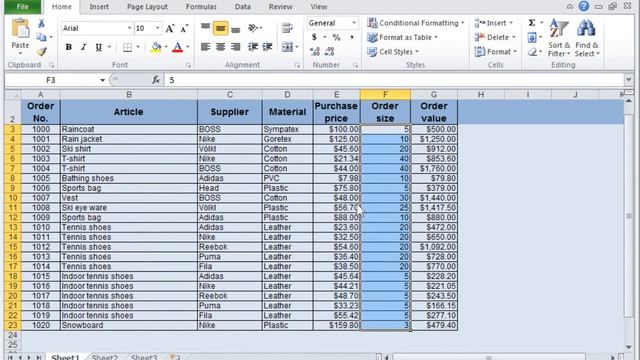Apply the Fill Color bucket
Image resolution: width=640 pixels, height=360 pixels.
pyautogui.click(x=156, y=47)
